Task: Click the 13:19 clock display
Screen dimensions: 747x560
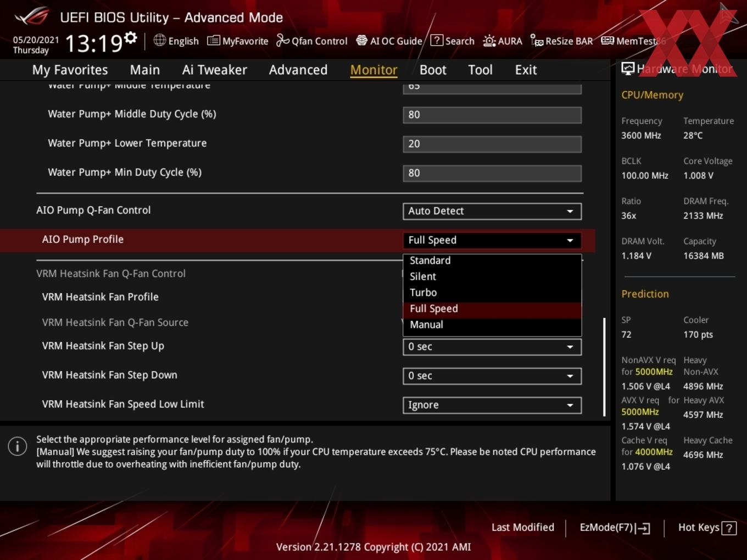Action: tap(94, 43)
